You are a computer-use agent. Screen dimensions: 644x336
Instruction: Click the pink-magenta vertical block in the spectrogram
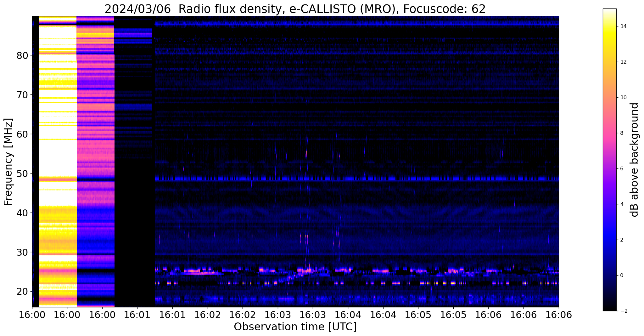click(95, 161)
